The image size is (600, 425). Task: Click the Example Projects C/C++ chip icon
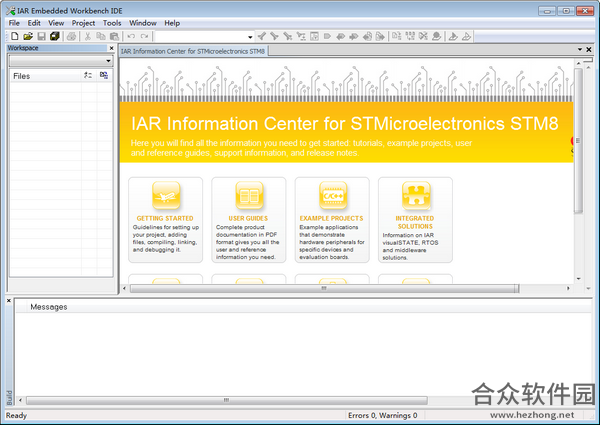[x=333, y=195]
